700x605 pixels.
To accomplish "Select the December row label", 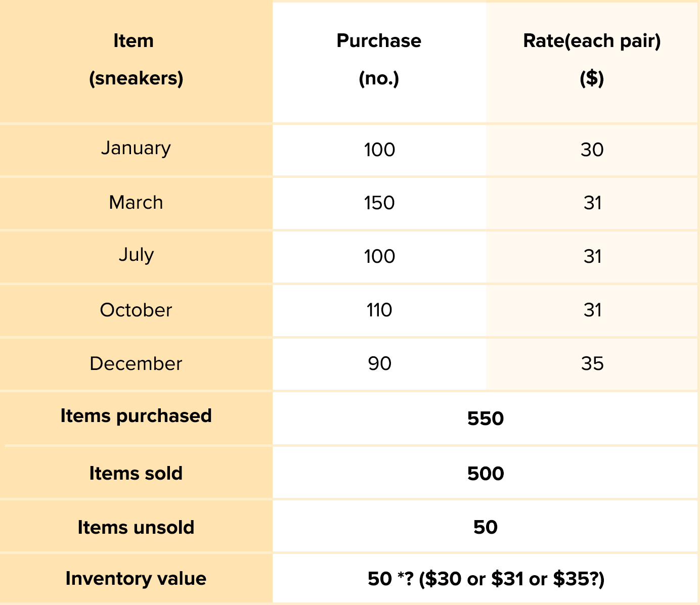I will pos(136,364).
